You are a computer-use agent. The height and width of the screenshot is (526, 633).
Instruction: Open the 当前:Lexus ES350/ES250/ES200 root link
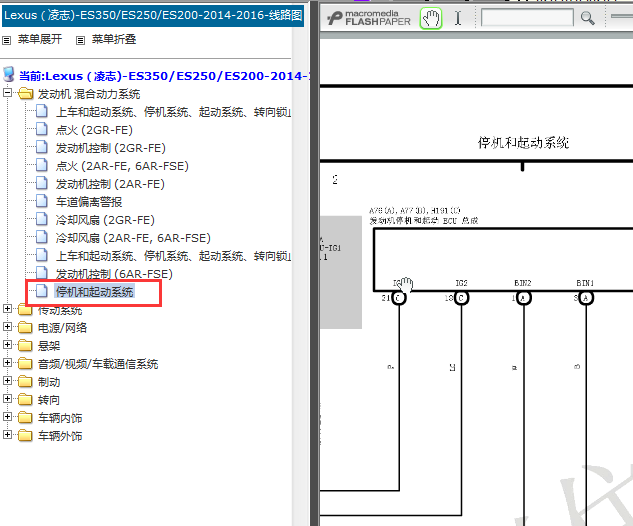click(164, 76)
